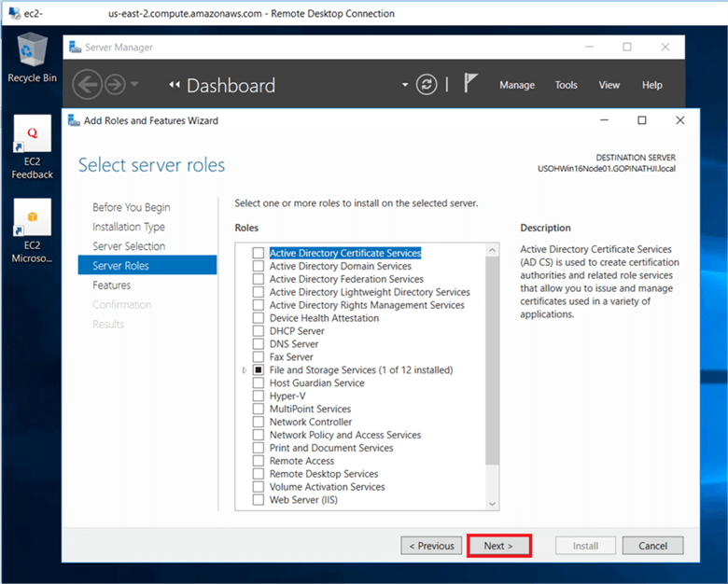Click the Add Roles wizard title icon

point(74,120)
